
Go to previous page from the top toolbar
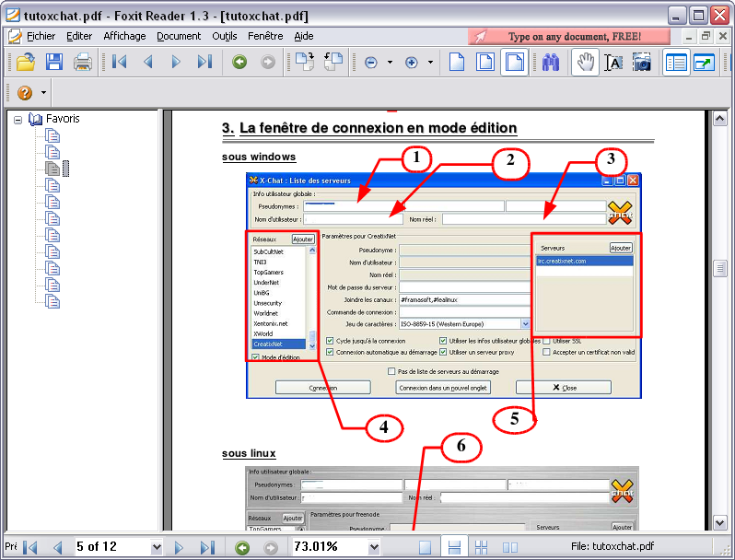(x=148, y=62)
